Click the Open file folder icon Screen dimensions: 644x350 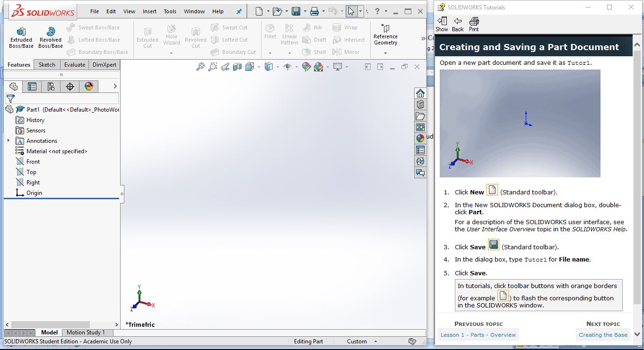click(277, 11)
